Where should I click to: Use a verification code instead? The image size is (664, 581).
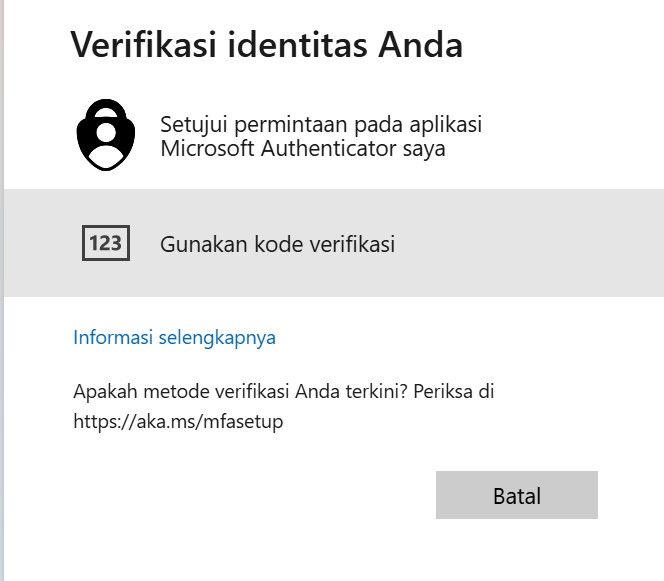pyautogui.click(x=334, y=243)
